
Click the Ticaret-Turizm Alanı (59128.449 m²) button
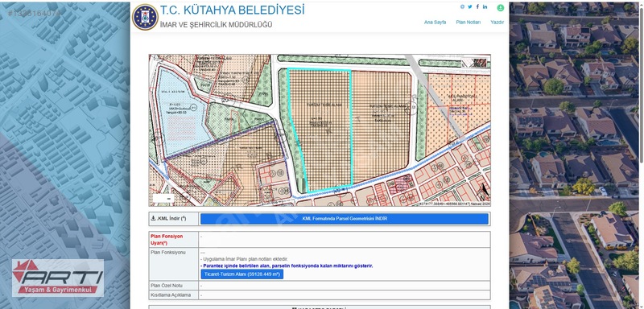pyautogui.click(x=242, y=274)
